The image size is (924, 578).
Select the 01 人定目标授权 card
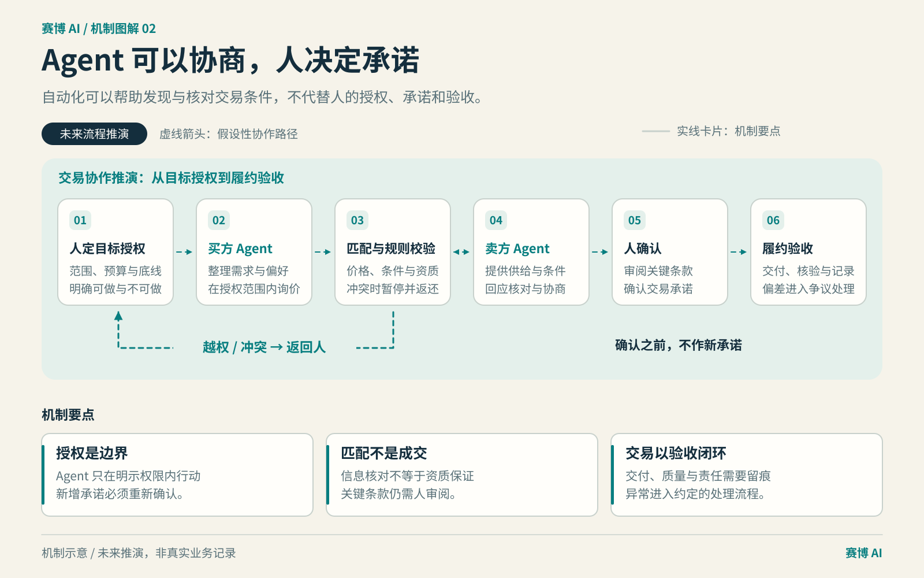pos(115,252)
